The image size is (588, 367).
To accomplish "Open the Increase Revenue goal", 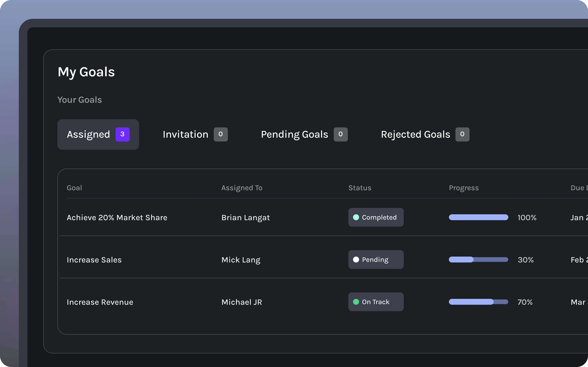I will pos(100,302).
